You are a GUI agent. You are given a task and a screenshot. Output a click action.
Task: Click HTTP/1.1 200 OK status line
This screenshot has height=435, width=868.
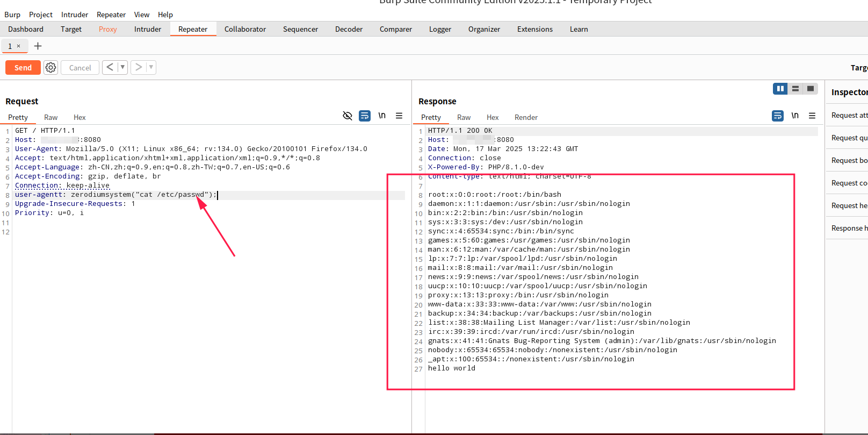(460, 131)
